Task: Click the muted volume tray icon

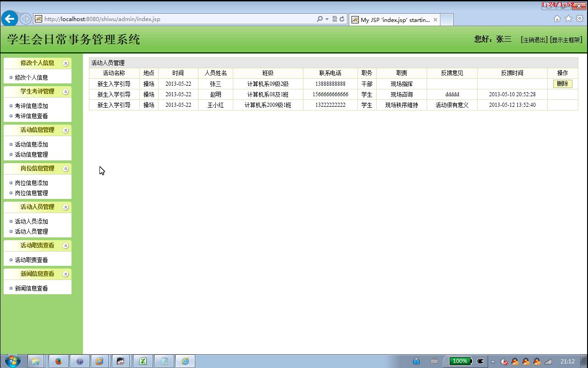Action: pos(504,362)
